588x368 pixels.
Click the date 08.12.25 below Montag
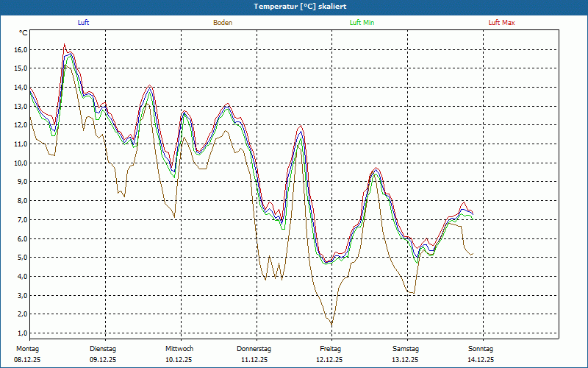27,360
